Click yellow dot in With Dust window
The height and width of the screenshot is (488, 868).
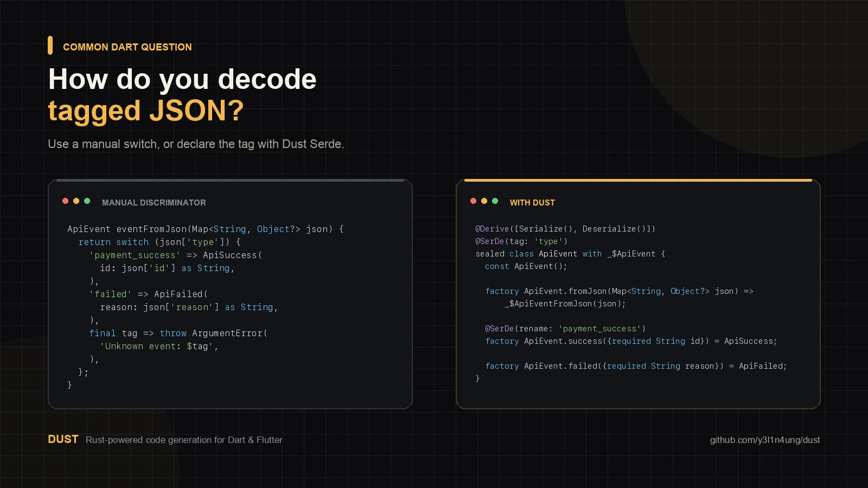pyautogui.click(x=484, y=201)
